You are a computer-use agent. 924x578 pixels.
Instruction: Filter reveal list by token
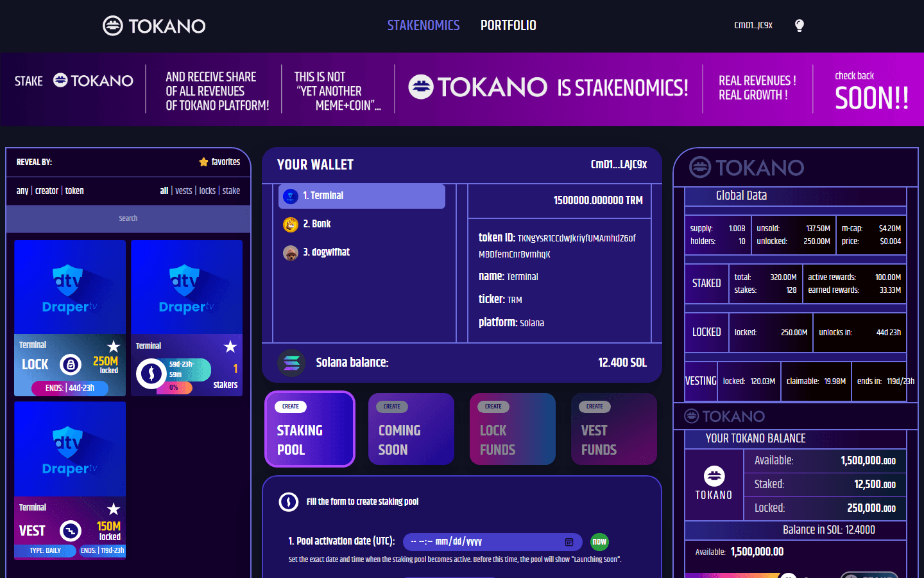pyautogui.click(x=74, y=191)
